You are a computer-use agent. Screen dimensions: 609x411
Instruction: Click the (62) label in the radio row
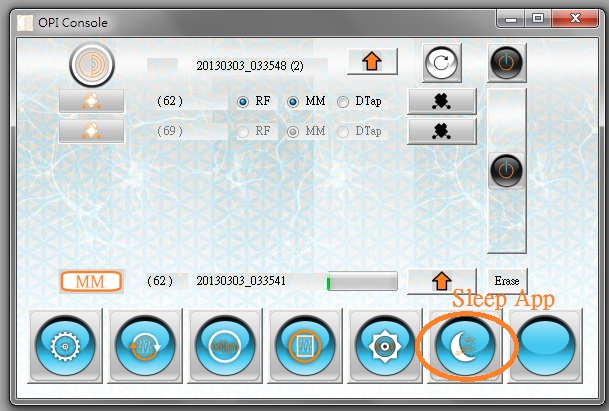tap(170, 101)
